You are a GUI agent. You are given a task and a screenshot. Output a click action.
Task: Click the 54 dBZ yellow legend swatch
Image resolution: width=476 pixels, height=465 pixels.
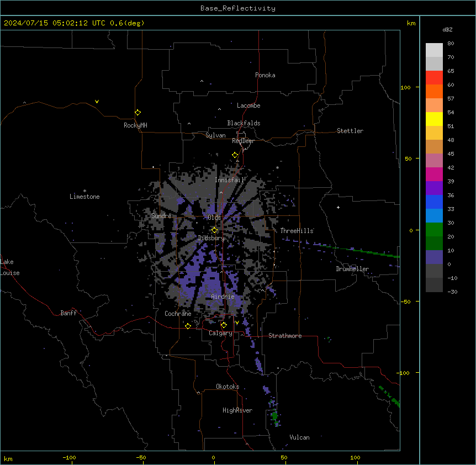coord(434,119)
